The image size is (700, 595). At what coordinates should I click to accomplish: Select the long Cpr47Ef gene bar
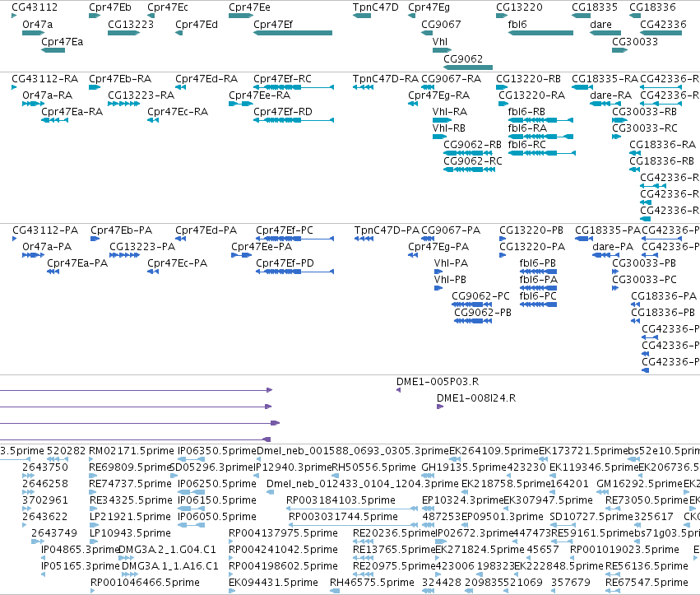click(293, 33)
